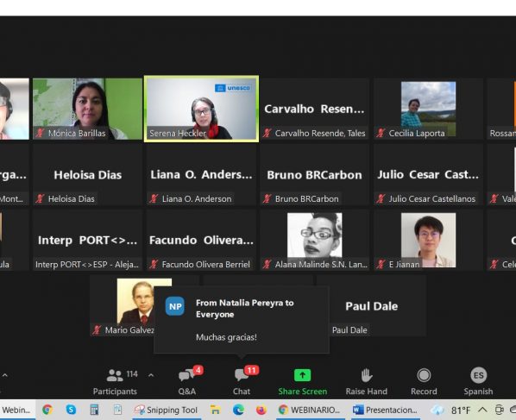Open Firefox from the taskbar
516x420 pixels.
point(261,410)
